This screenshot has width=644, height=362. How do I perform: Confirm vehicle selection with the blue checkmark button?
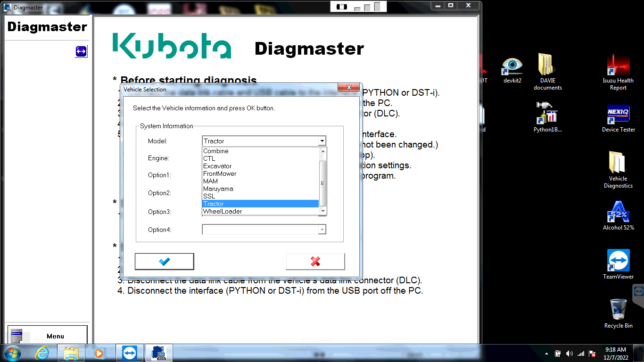click(x=164, y=261)
